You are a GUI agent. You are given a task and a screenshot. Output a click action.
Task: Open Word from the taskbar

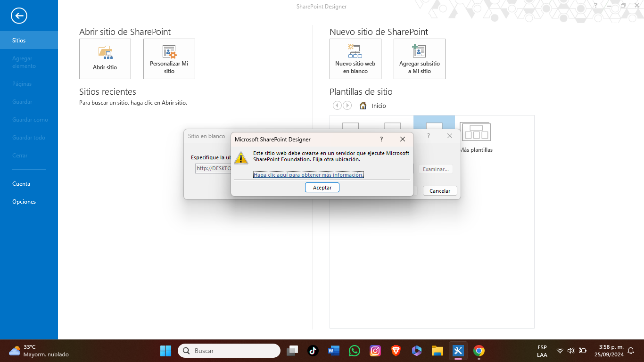334,351
